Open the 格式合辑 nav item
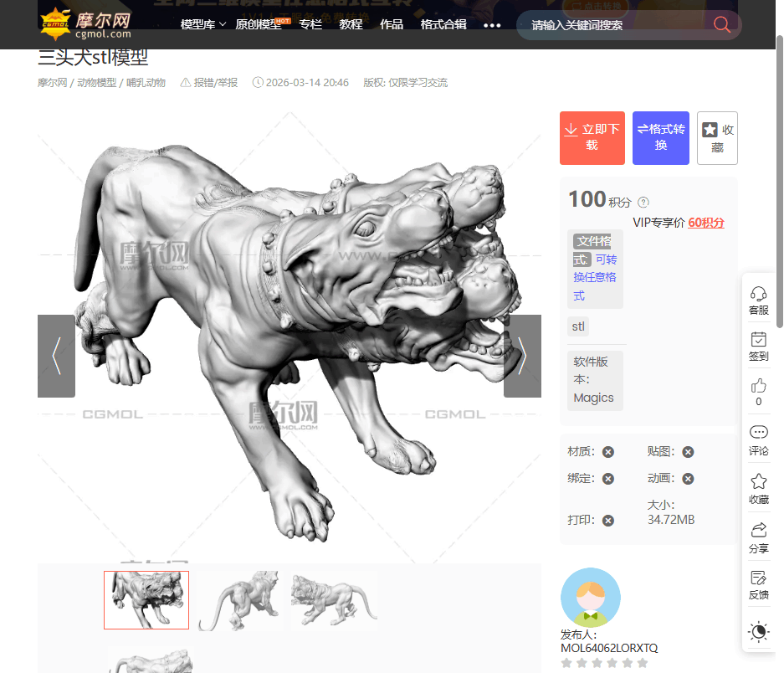The width and height of the screenshot is (784, 673). (443, 25)
